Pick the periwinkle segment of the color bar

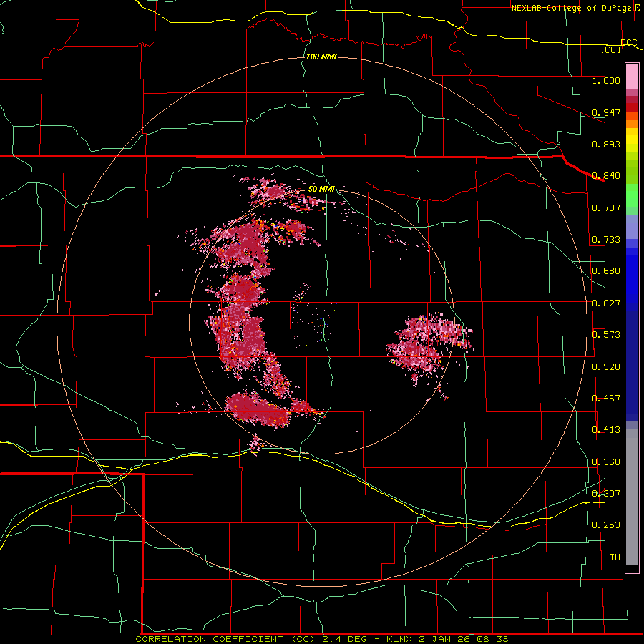(x=632, y=227)
